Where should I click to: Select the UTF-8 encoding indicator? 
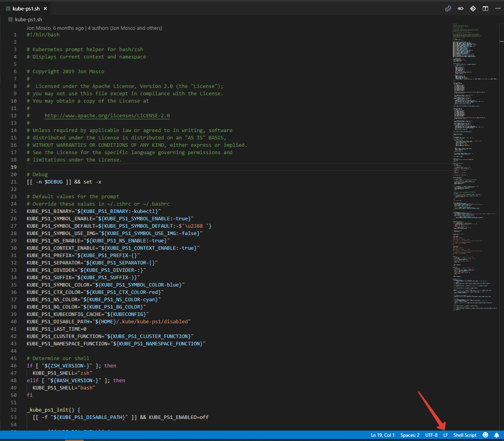coord(431,435)
